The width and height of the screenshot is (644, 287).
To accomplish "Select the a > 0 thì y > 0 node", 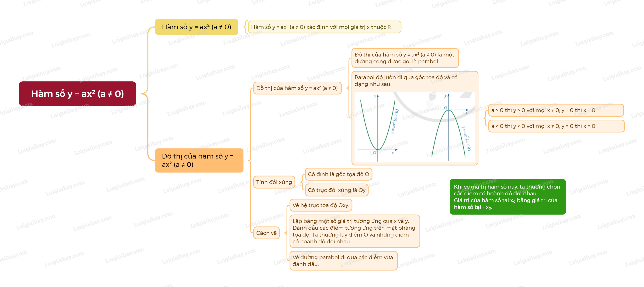I will tap(556, 110).
